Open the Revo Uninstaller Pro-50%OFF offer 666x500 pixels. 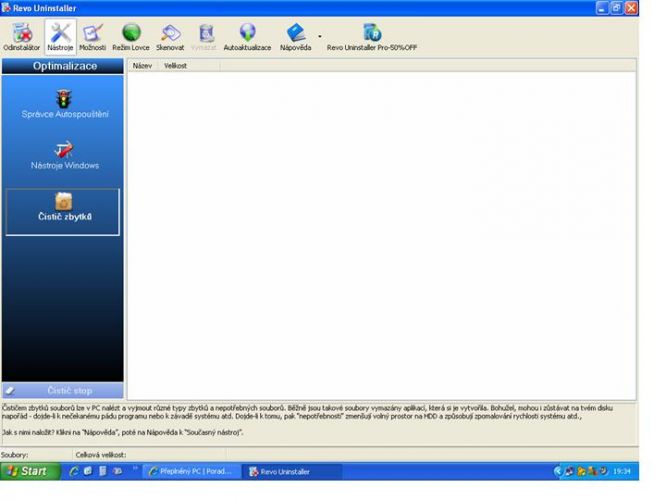(x=372, y=37)
